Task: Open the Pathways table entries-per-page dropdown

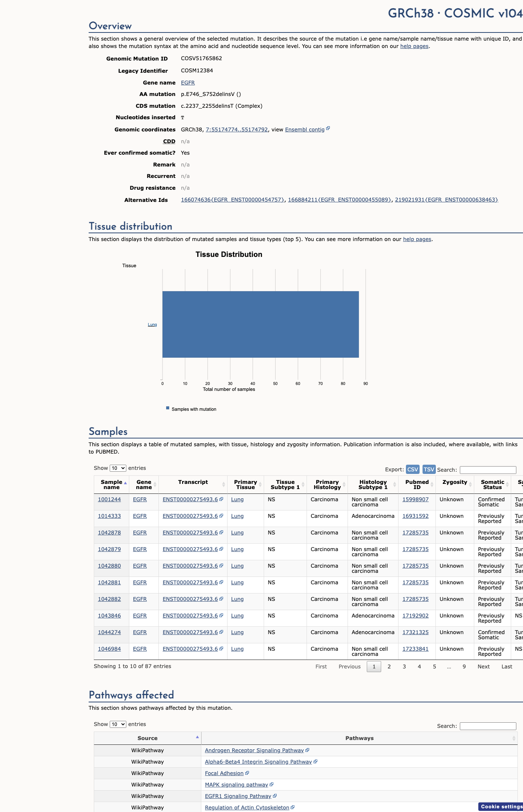Action: click(x=118, y=724)
